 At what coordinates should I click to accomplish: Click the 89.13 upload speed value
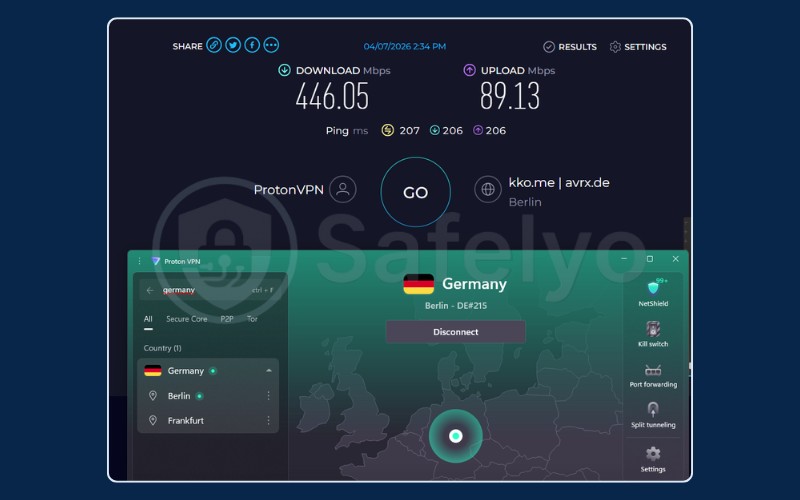tap(510, 96)
